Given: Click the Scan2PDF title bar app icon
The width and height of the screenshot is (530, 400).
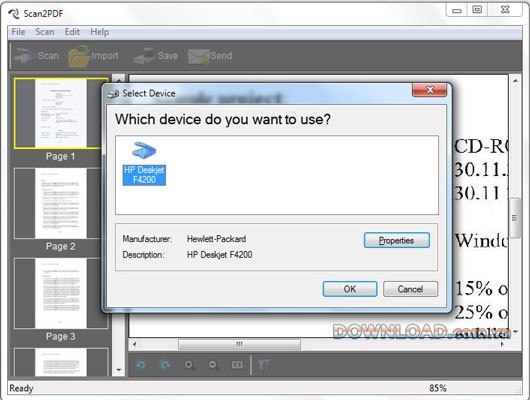Looking at the screenshot, I should [14, 14].
